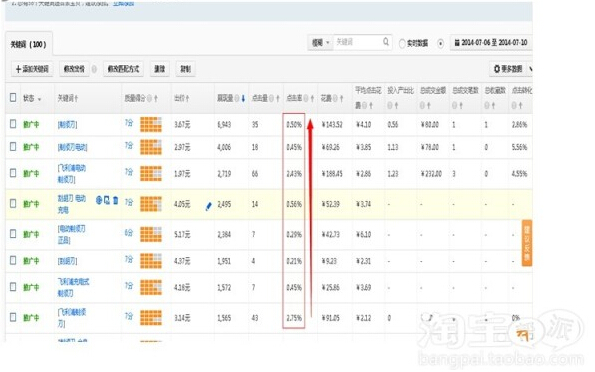Click the 5.56% conversion rate value
Viewport: 595px width, 372px height.
[x=519, y=147]
